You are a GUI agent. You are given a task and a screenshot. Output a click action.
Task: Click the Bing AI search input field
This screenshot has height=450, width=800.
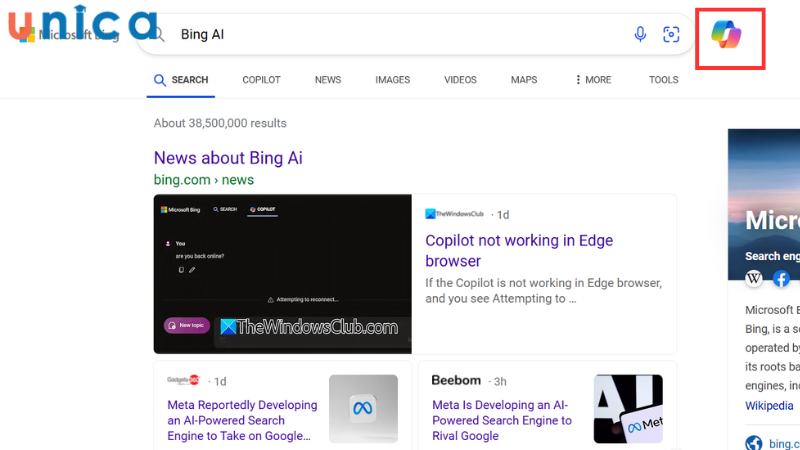[400, 34]
